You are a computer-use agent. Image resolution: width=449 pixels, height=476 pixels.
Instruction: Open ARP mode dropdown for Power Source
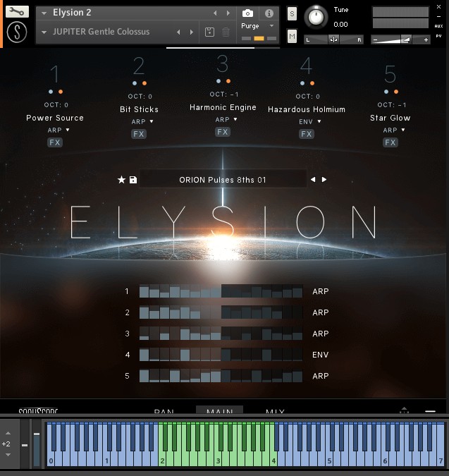59,130
